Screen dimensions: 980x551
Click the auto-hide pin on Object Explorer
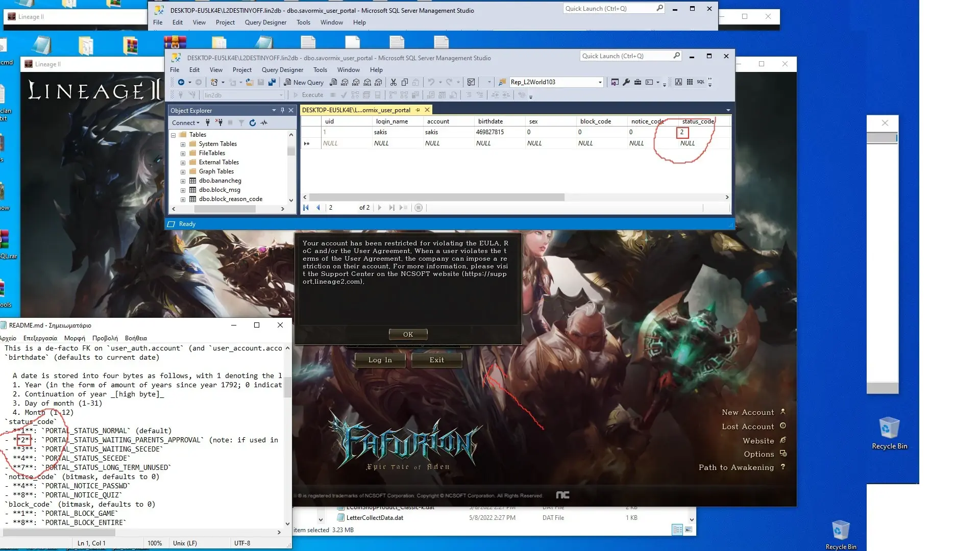(x=282, y=110)
